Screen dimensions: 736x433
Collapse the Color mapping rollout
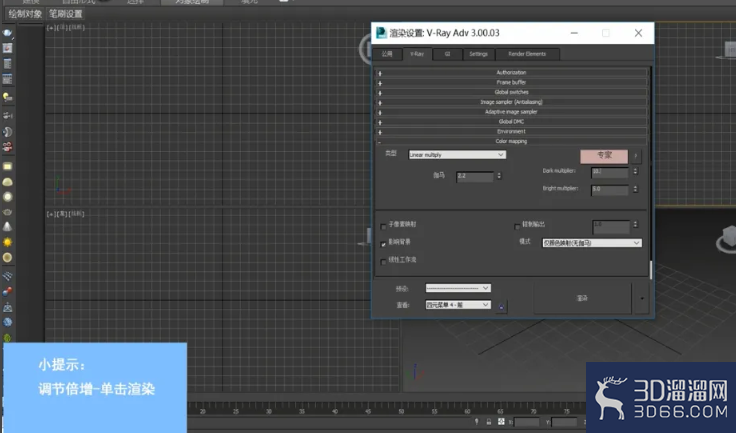tap(511, 141)
